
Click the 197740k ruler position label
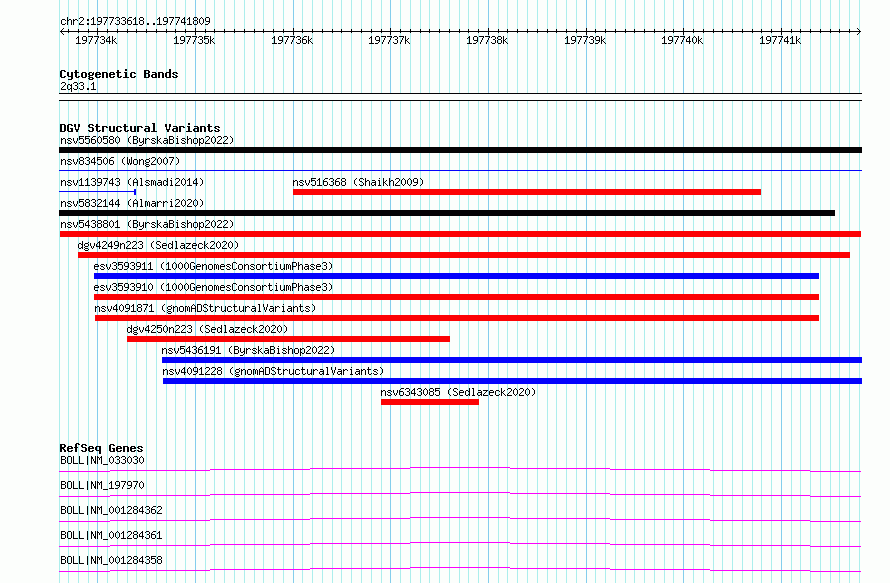pos(682,40)
